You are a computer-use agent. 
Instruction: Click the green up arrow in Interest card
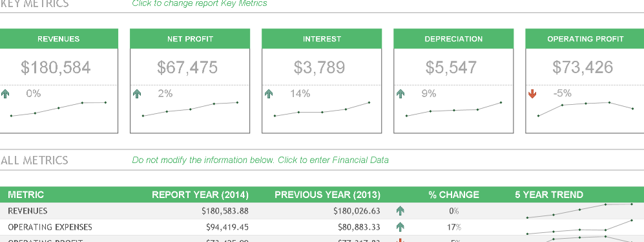coord(269,94)
